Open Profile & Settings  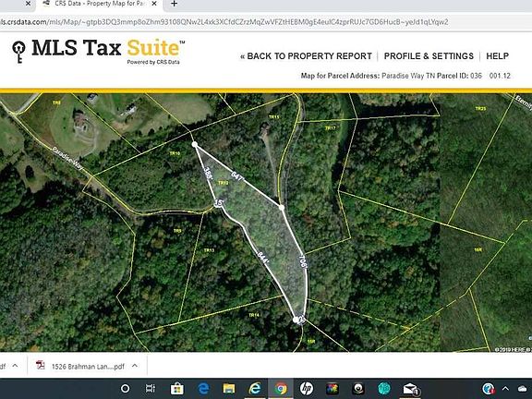point(429,56)
